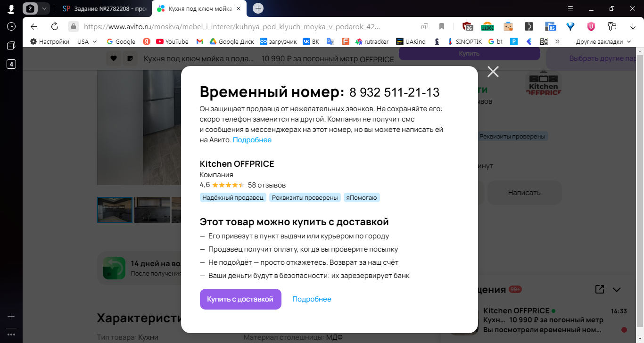Open the collections icon in sidebar

coord(11,46)
